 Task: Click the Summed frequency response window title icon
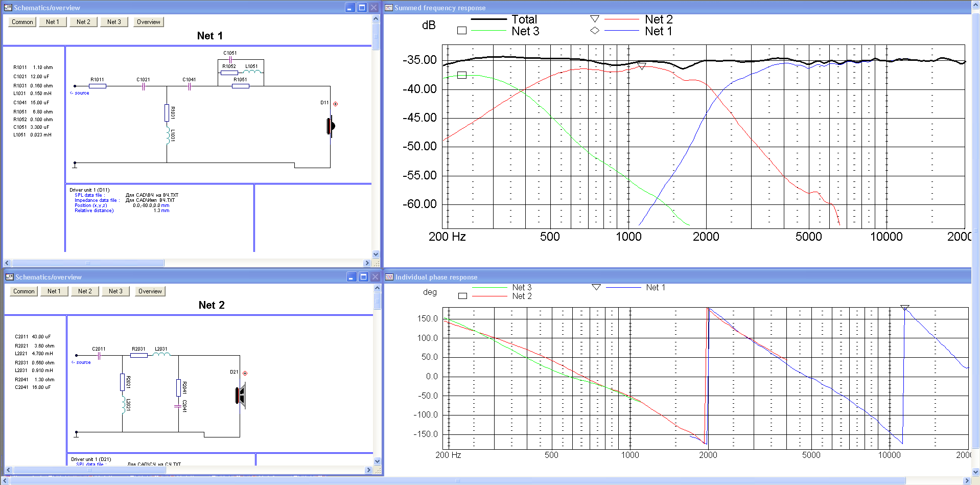point(389,8)
